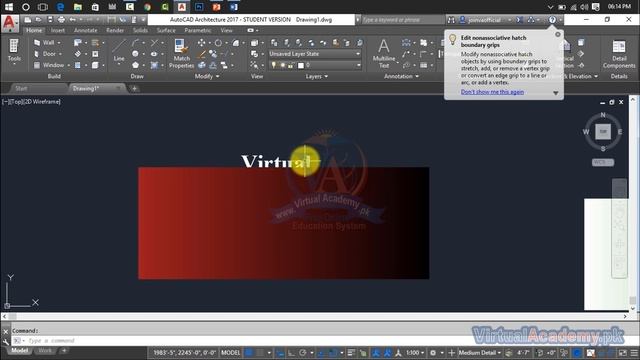Screen dimensions: 640x360
Task: Toggle layer freeze sun icon in Layers dropdown
Action: click(282, 65)
